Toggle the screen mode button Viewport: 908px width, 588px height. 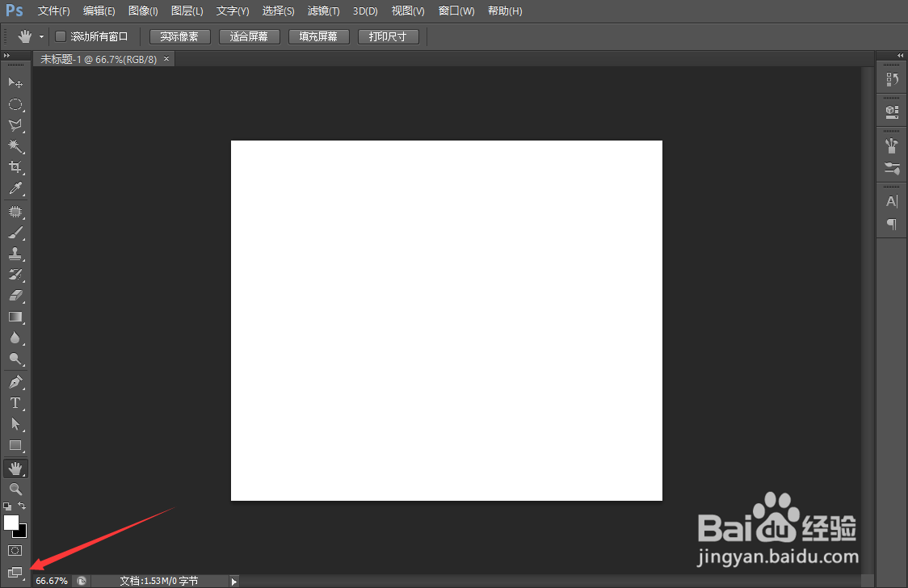pyautogui.click(x=15, y=572)
